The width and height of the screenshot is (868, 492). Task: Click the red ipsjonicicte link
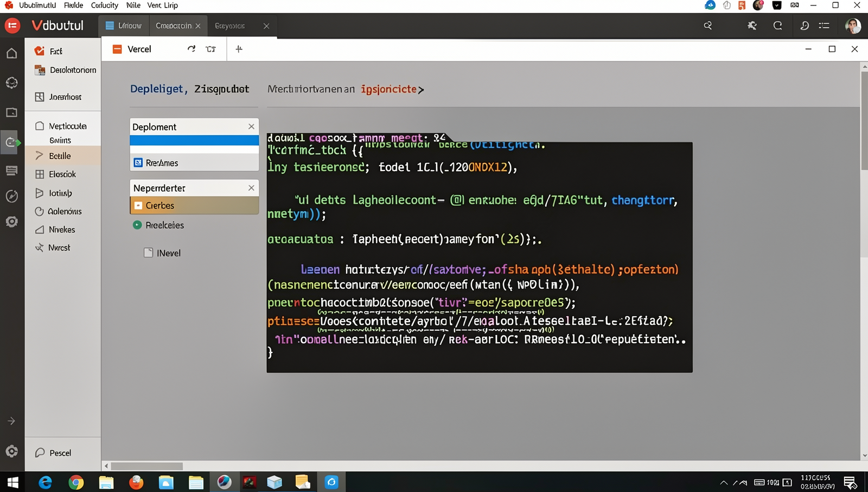point(388,89)
